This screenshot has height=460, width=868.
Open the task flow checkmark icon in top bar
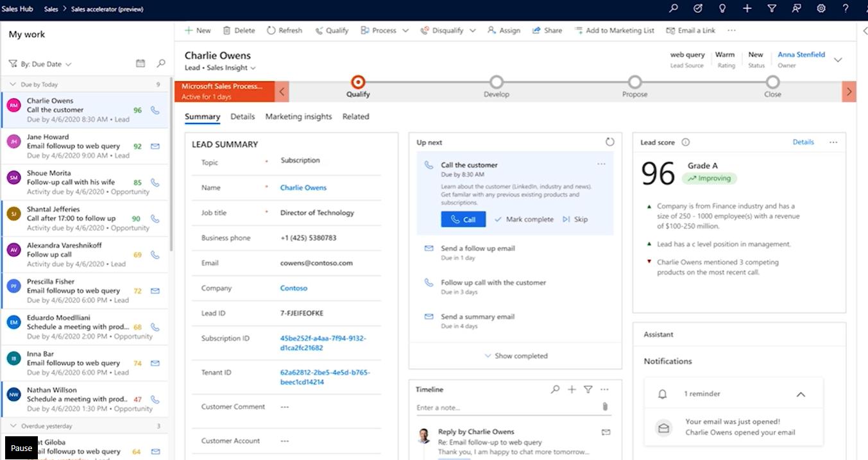698,9
